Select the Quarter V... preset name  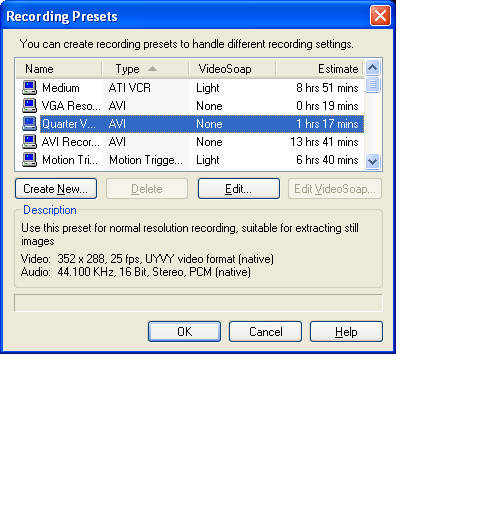pos(68,124)
